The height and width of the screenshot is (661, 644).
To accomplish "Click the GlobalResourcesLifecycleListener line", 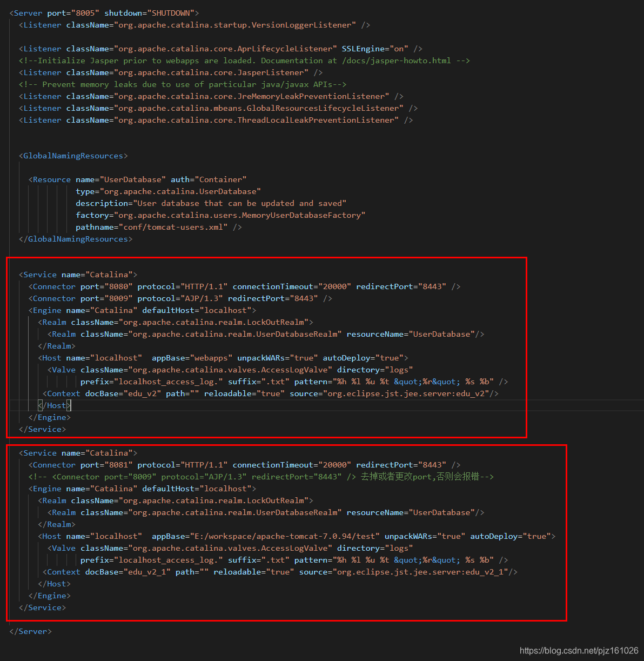I will coord(218,108).
